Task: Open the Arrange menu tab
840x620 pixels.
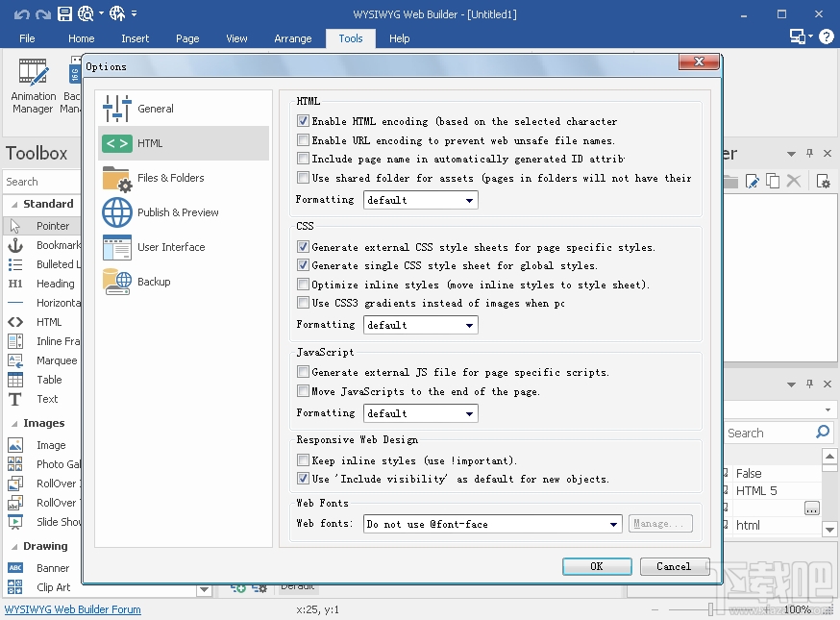Action: (x=293, y=38)
